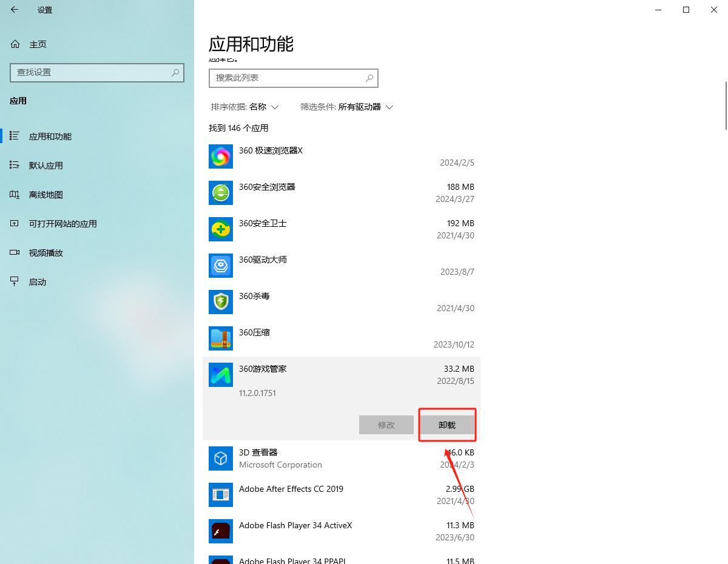Click the 360 极速浏览器X icon
The width and height of the screenshot is (728, 564).
(x=220, y=156)
